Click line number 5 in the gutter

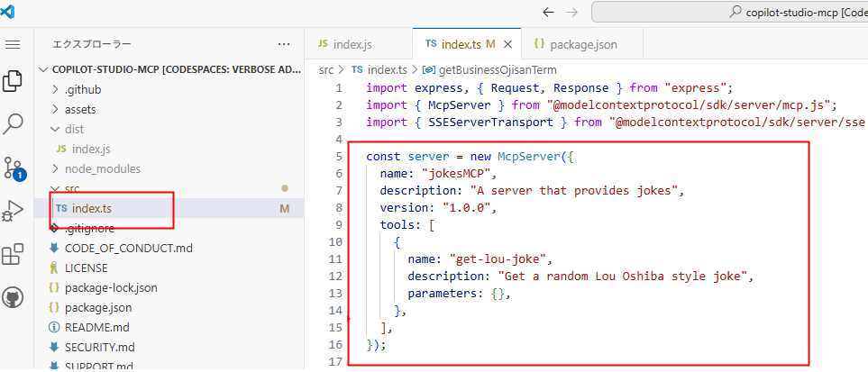[339, 157]
